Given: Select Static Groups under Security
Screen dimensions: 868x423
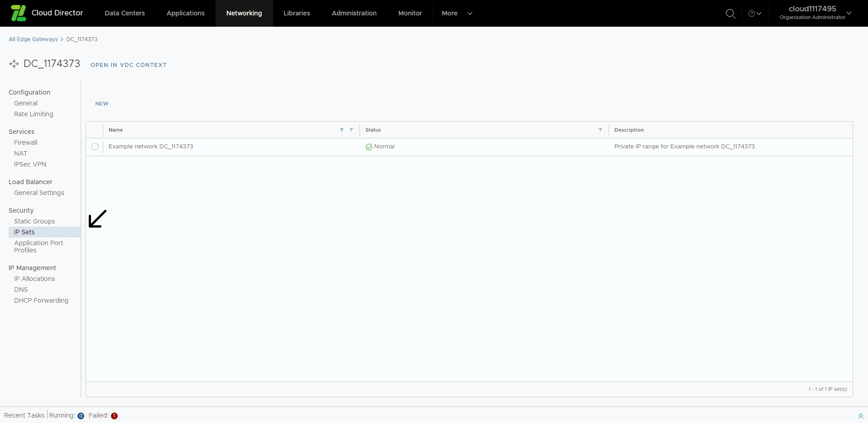Looking at the screenshot, I should coord(34,221).
